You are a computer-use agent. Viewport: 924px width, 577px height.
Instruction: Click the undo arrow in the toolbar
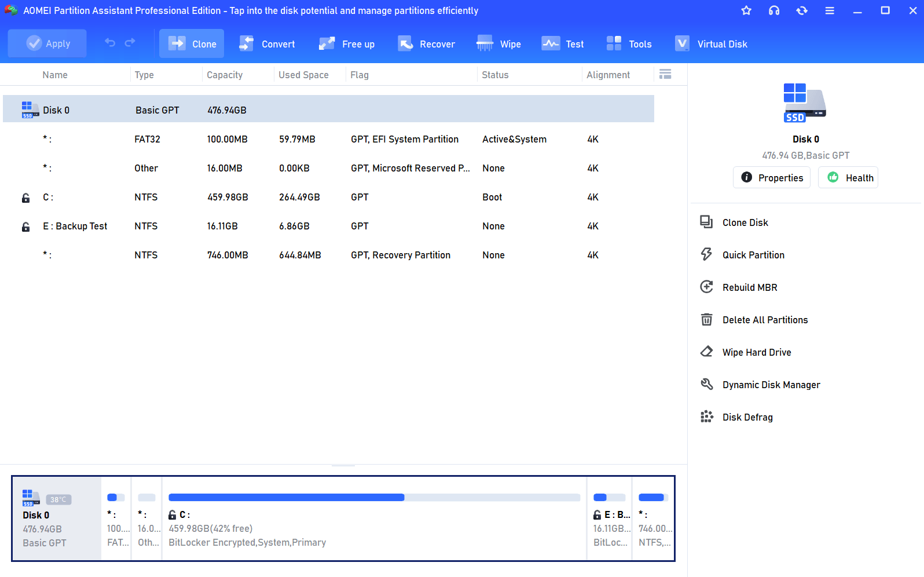tap(110, 43)
